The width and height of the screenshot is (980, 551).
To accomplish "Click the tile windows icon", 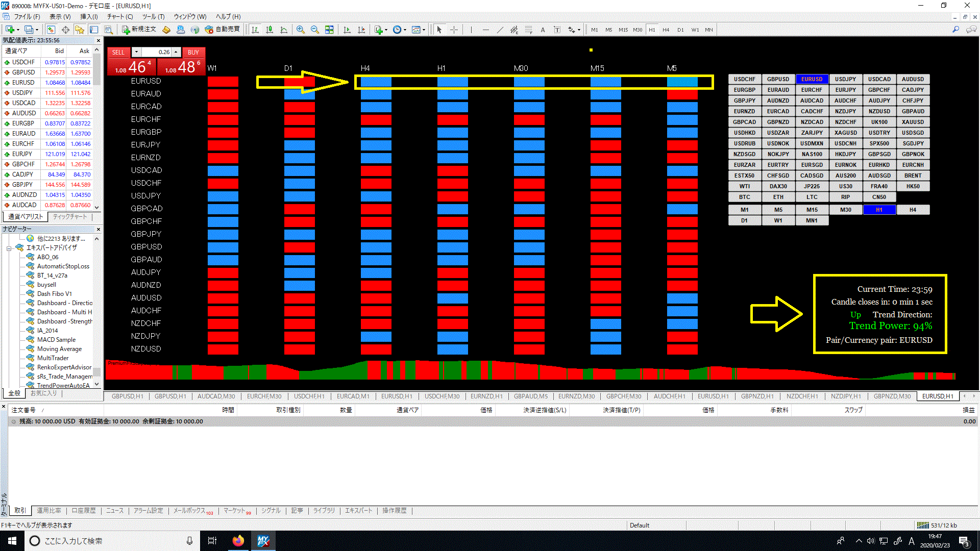I will pos(329,30).
